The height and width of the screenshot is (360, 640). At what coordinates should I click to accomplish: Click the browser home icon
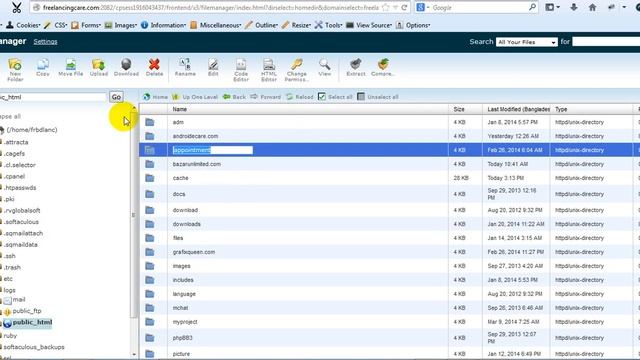click(x=592, y=7)
